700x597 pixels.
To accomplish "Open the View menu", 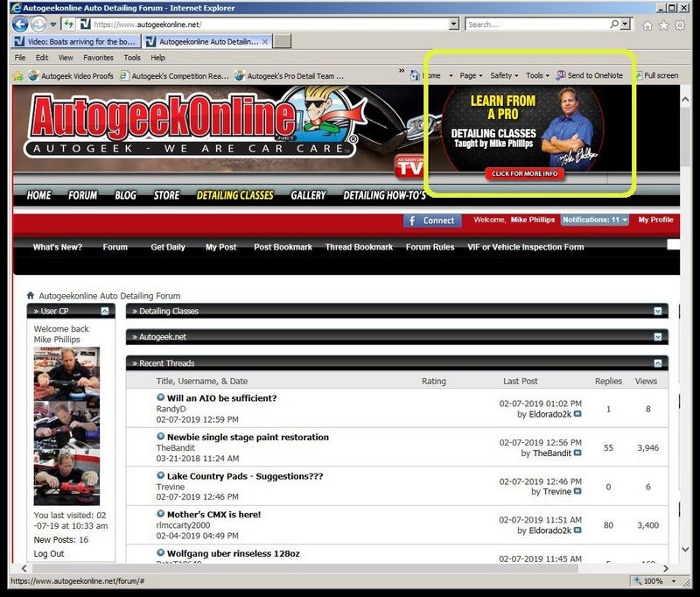I will (66, 58).
